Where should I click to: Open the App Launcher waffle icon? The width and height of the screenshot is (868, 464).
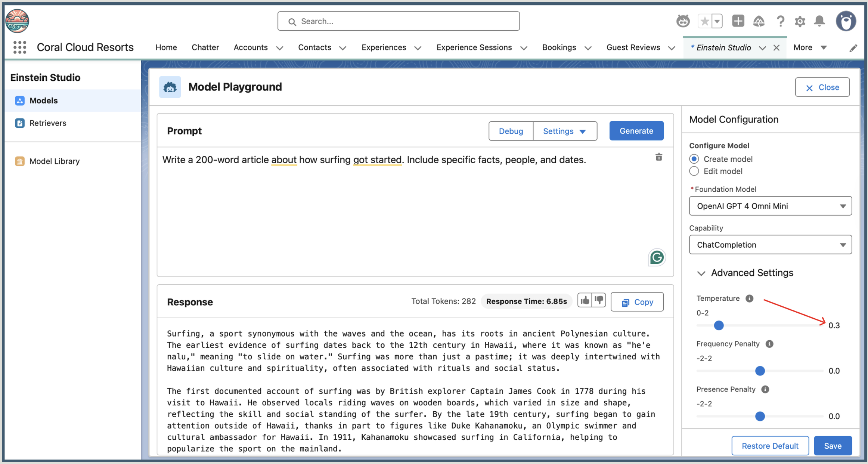[x=20, y=47]
